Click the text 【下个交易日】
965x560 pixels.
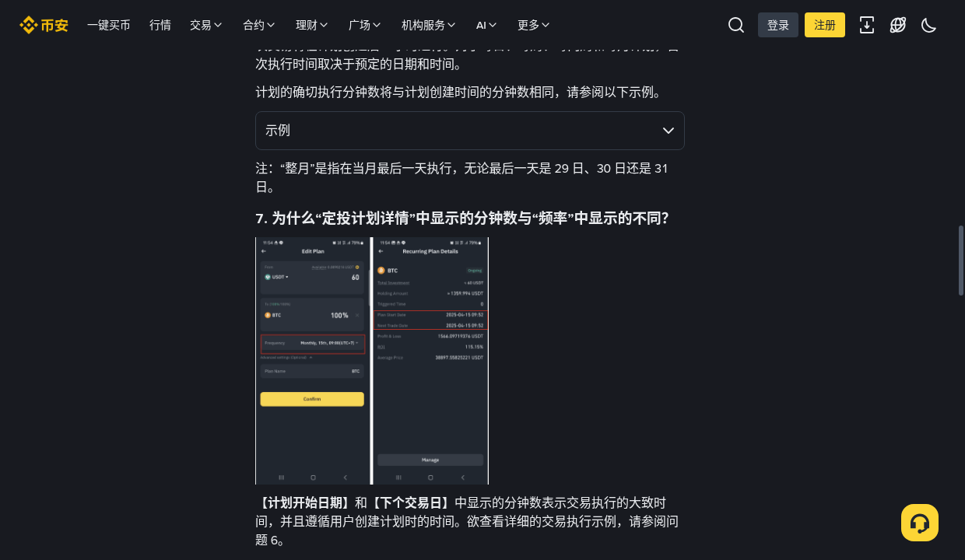tap(411, 502)
